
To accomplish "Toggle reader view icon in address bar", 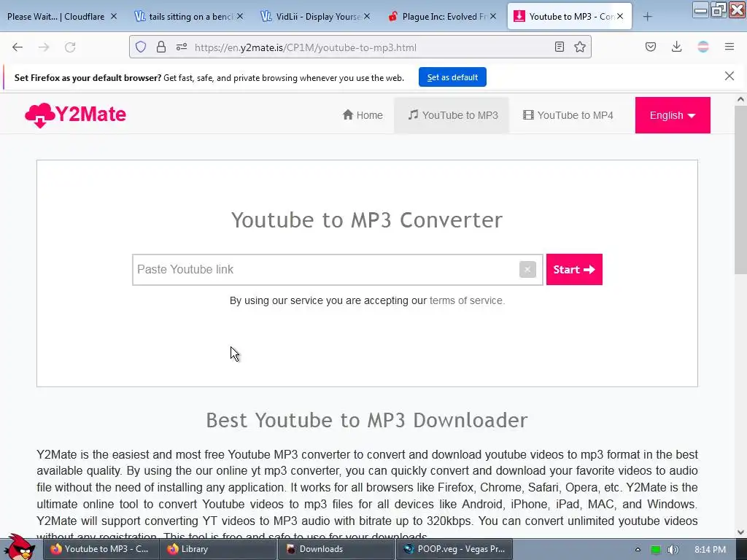I will [x=560, y=47].
